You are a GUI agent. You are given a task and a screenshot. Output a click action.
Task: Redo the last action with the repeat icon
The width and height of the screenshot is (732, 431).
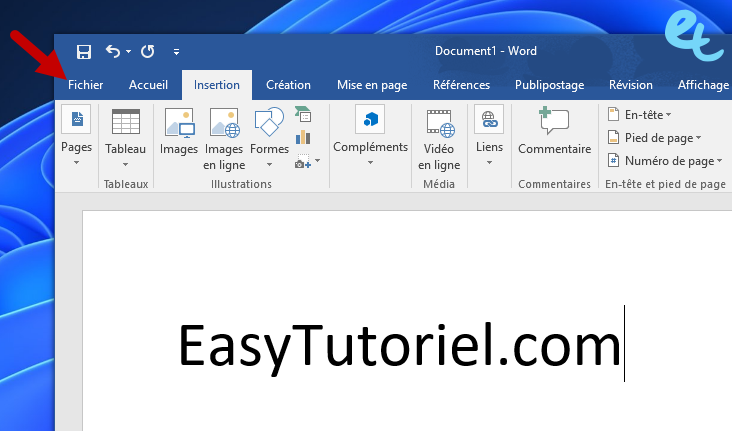click(148, 51)
